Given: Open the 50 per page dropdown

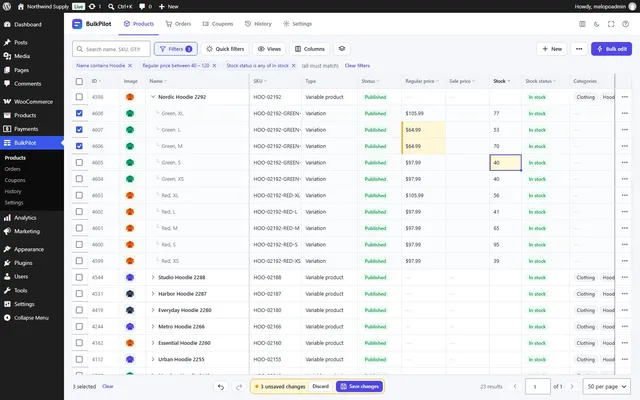Looking at the screenshot, I should tap(607, 387).
